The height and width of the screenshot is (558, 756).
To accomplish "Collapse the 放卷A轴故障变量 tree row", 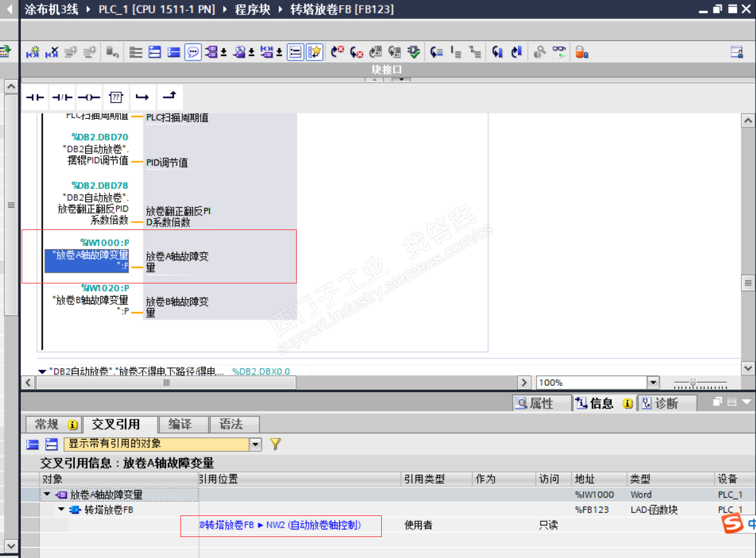I will (x=47, y=494).
